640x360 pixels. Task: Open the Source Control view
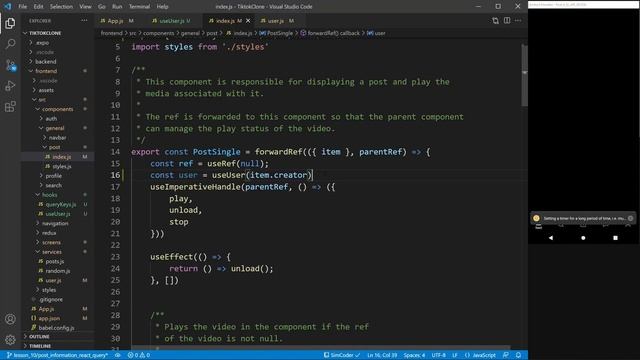[x=10, y=65]
